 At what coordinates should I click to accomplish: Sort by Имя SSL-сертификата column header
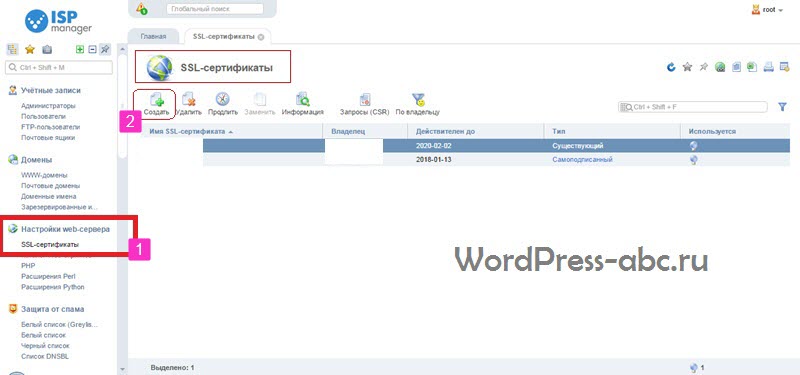click(x=187, y=132)
